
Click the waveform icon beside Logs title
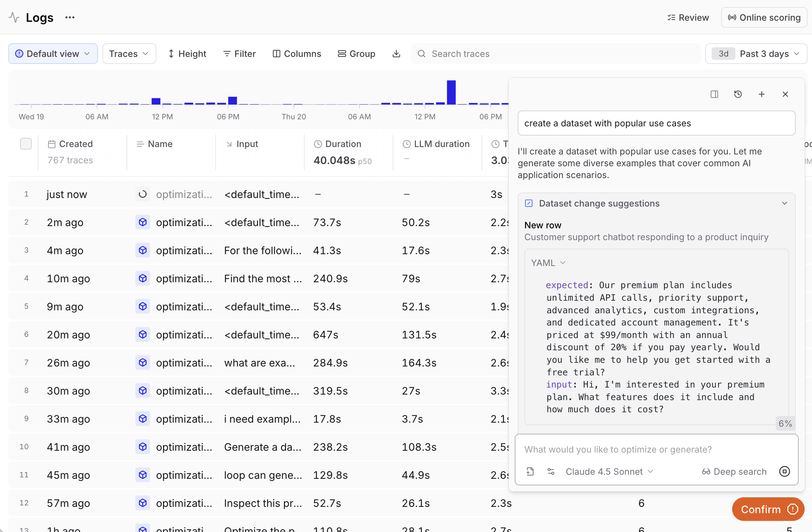tap(14, 17)
